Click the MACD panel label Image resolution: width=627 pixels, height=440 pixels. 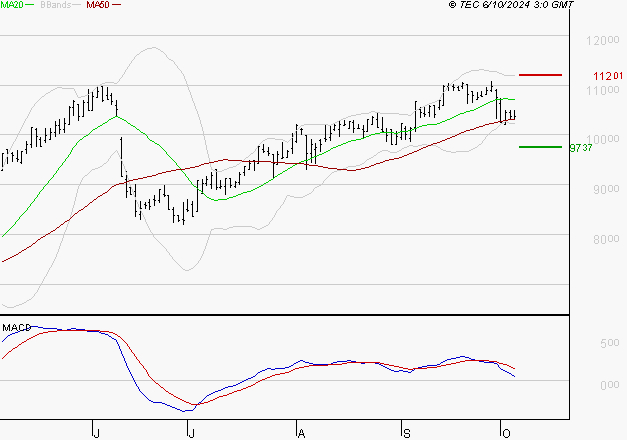click(16, 328)
